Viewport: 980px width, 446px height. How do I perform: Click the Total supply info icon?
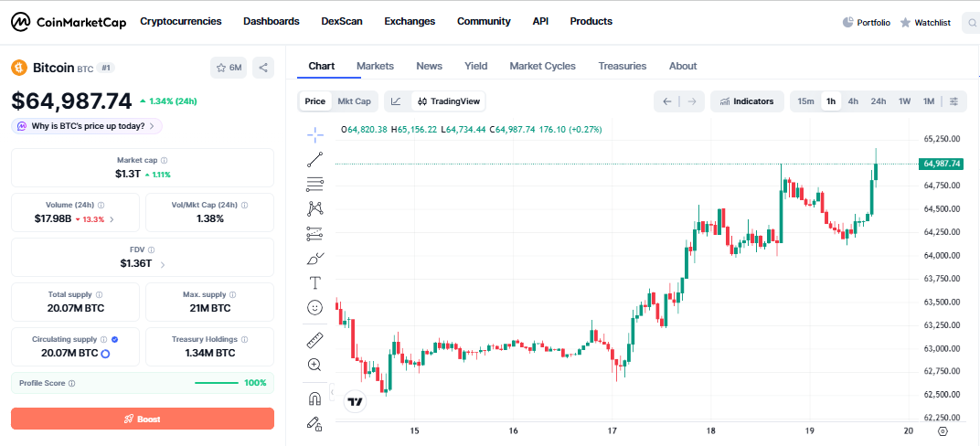[100, 294]
